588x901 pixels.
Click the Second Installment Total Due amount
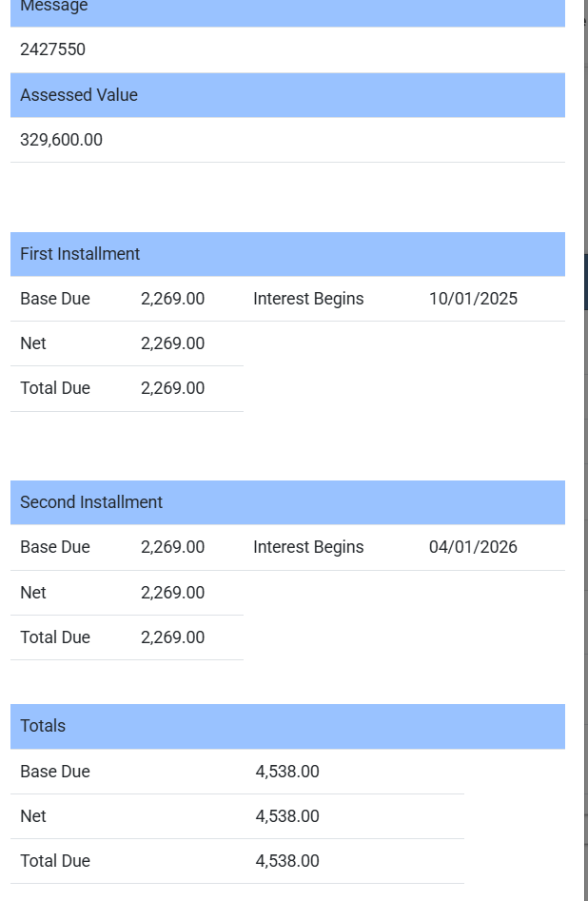coord(172,637)
